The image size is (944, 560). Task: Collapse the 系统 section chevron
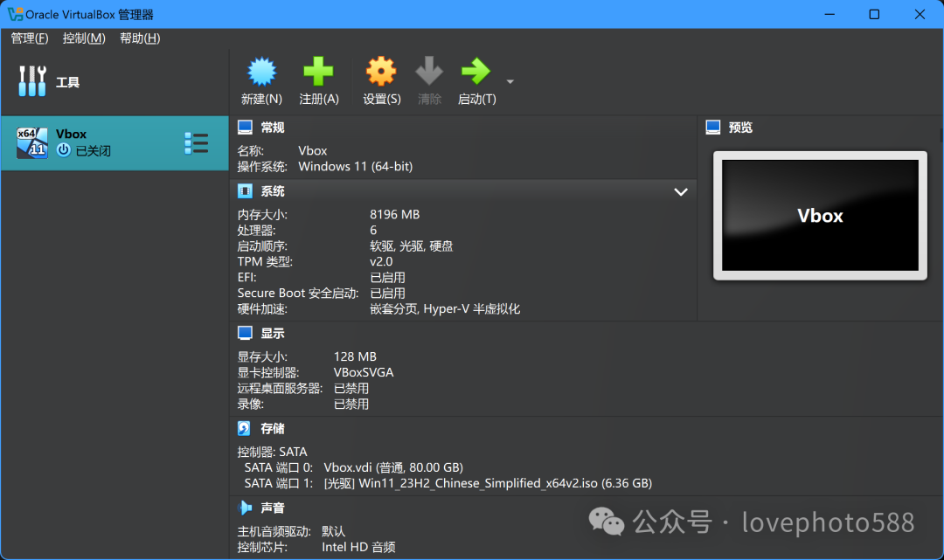coord(681,192)
